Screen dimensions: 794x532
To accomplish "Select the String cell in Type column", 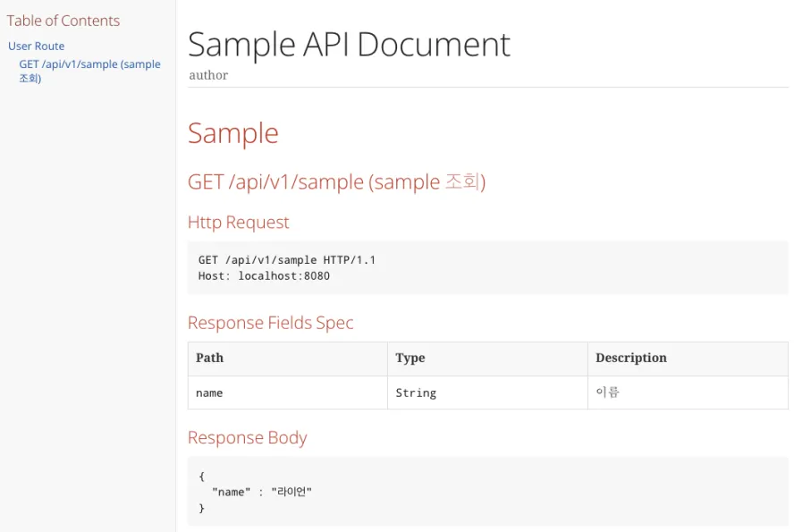I will [x=487, y=393].
